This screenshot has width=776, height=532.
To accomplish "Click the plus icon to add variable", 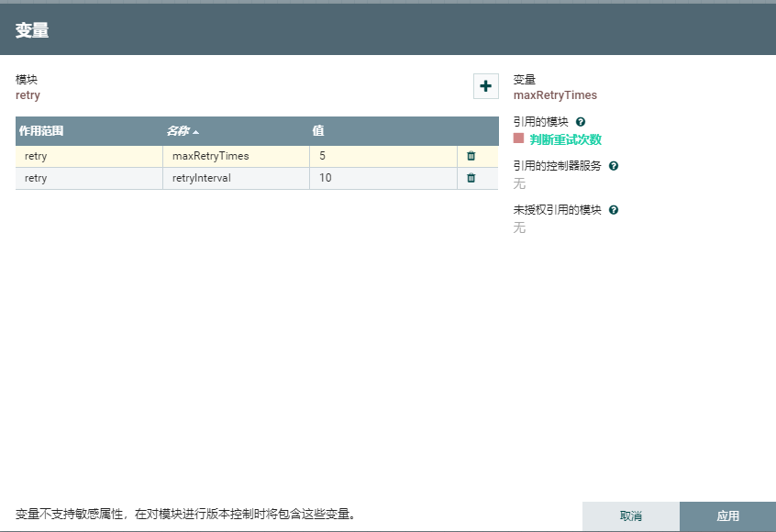I will pyautogui.click(x=485, y=86).
